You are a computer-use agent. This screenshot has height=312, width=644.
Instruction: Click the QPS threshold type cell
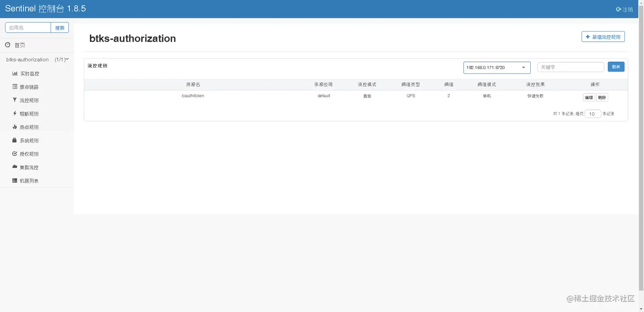411,96
